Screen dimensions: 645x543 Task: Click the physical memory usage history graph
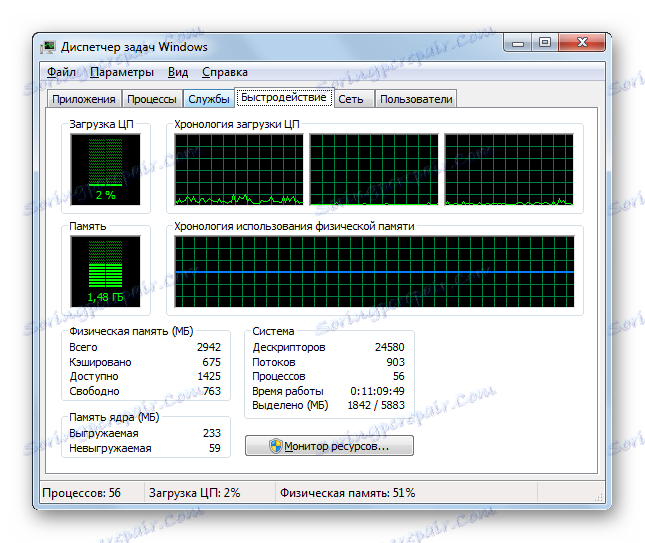[374, 272]
